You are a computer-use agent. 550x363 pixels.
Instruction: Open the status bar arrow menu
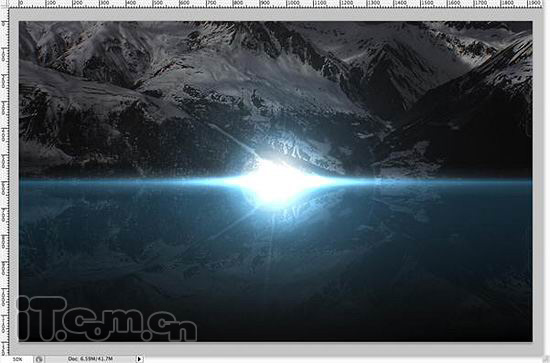(139, 359)
